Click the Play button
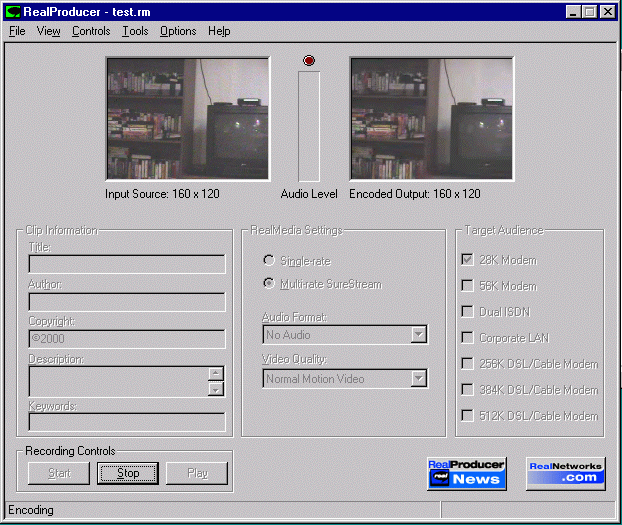The width and height of the screenshot is (622, 525). tap(197, 473)
